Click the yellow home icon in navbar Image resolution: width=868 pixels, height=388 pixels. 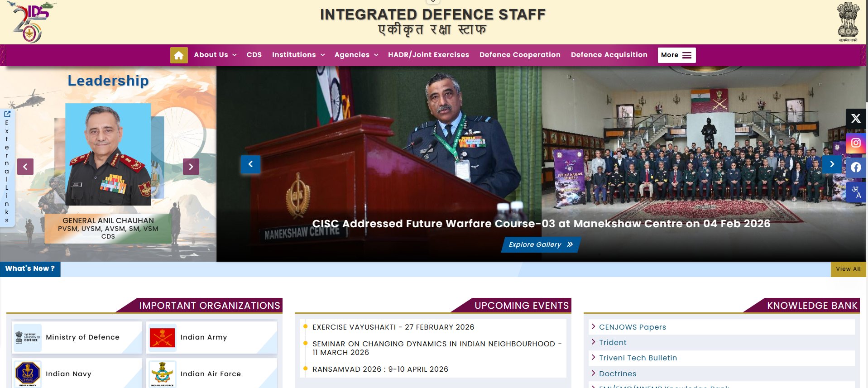click(x=179, y=55)
